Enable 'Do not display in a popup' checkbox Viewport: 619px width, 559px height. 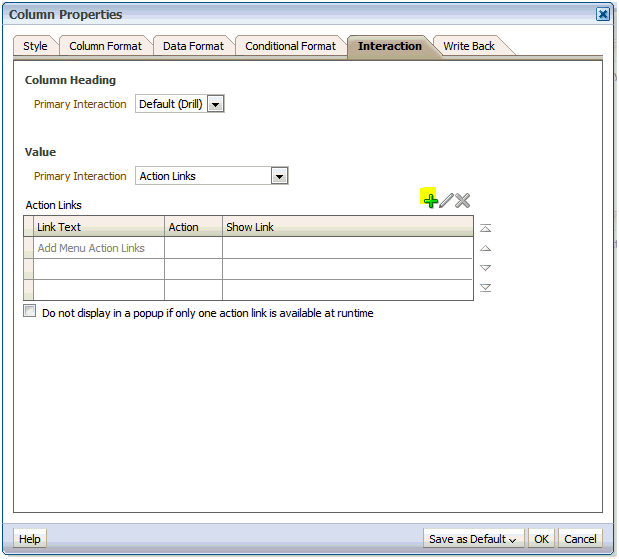pos(30,311)
